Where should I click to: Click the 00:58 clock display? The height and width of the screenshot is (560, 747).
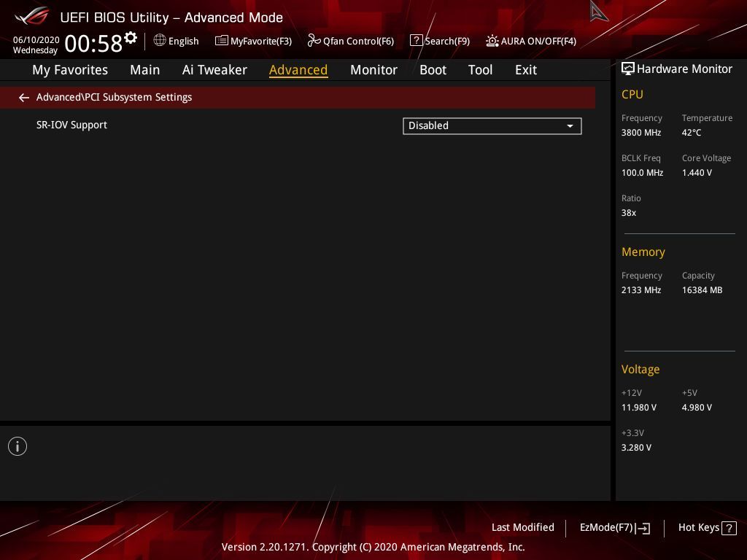pyautogui.click(x=93, y=44)
